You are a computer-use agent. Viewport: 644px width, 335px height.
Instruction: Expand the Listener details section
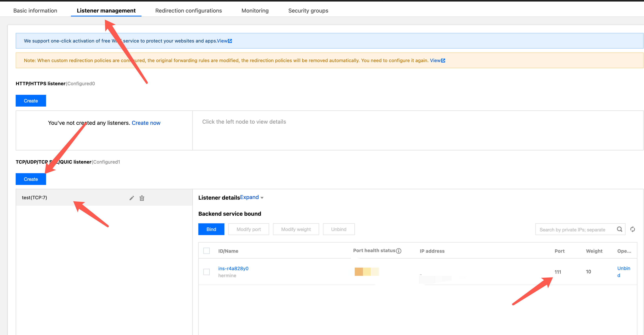click(249, 197)
